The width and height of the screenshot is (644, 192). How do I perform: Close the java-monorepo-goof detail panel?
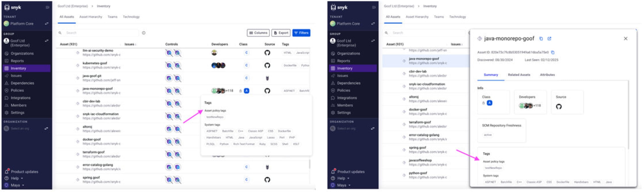point(625,39)
